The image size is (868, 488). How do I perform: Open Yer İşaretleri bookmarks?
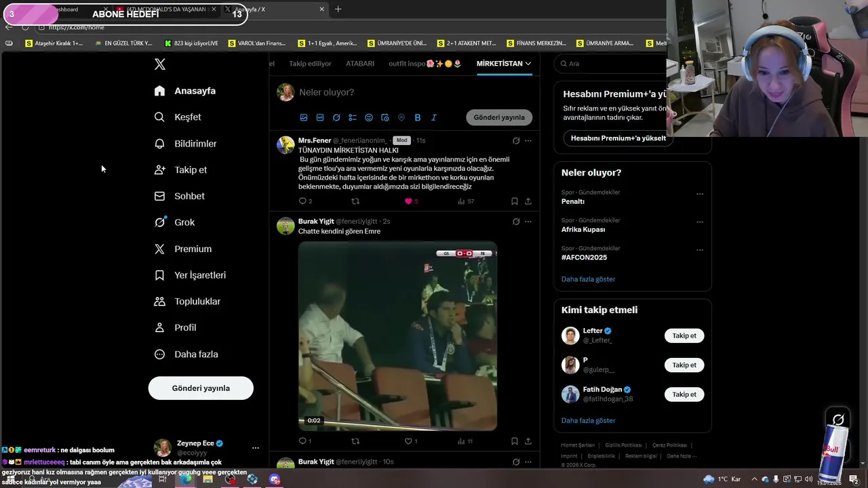[x=191, y=275]
